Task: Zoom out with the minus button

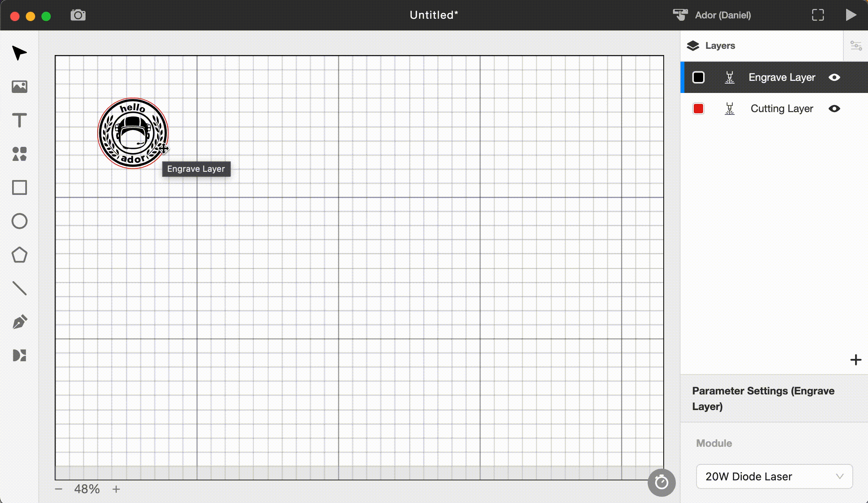Action: (59, 489)
